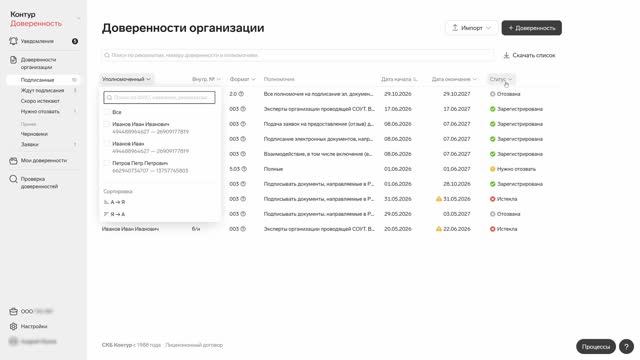Click the red status icon for the row dated 31.05.2026
This screenshot has width=640, height=360.
[493, 199]
